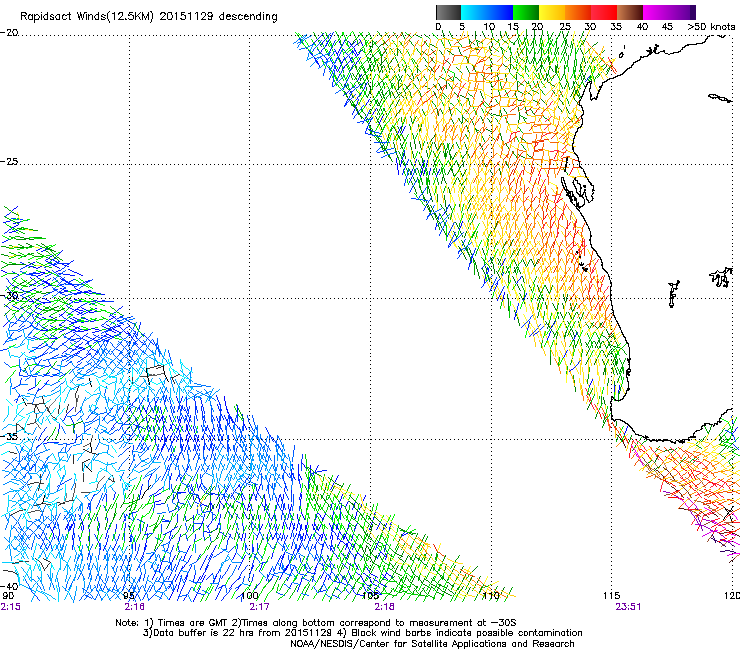Click the cyan 5-10 knots color segment

point(474,12)
